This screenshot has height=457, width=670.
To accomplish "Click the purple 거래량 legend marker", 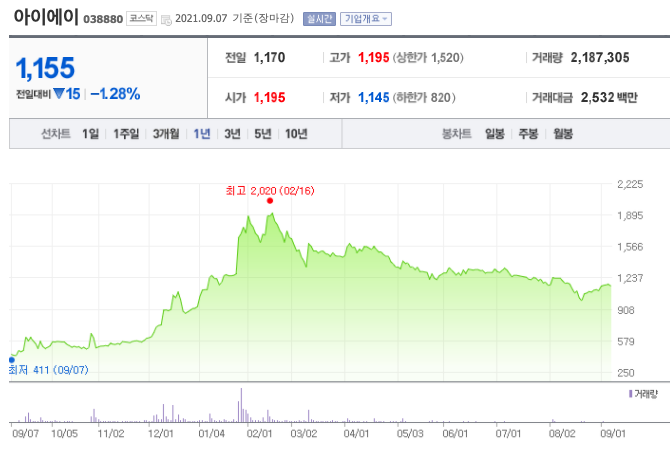I will [x=630, y=394].
